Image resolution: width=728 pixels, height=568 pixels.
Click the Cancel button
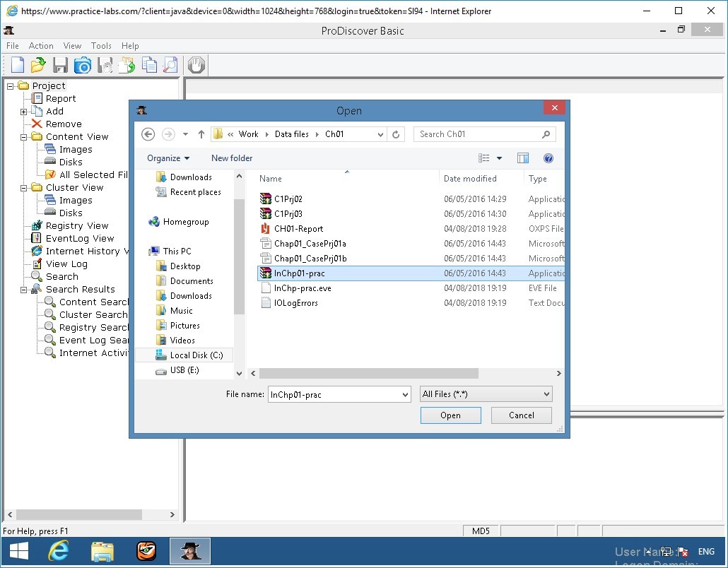521,415
